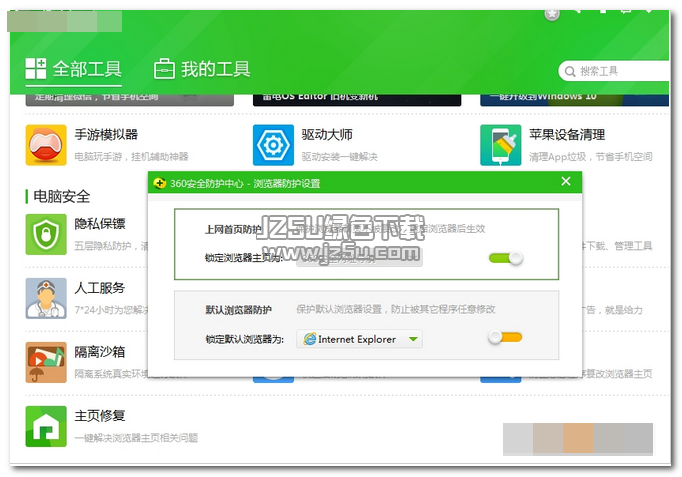Click the 手游模拟器 title text
682x477 pixels.
tap(106, 134)
